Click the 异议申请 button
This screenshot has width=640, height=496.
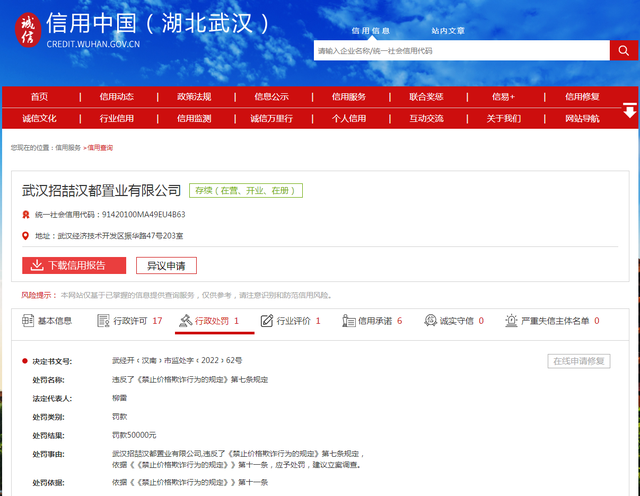coord(166,265)
